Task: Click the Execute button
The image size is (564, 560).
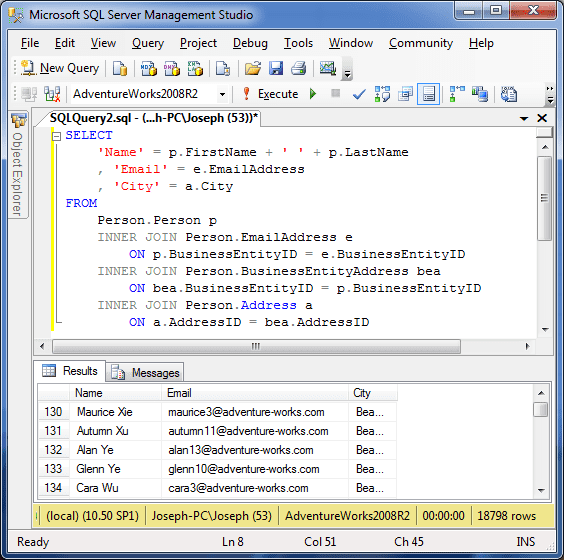Action: [270, 94]
